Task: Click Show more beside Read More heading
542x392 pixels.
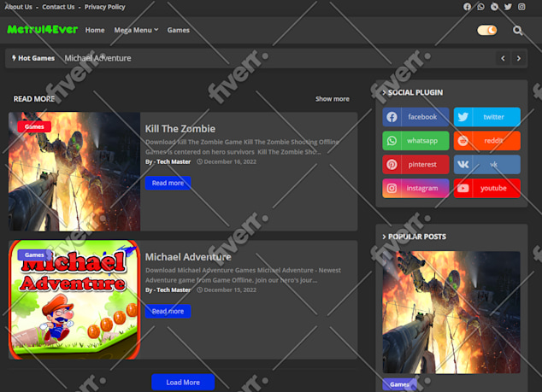Action: click(x=333, y=99)
